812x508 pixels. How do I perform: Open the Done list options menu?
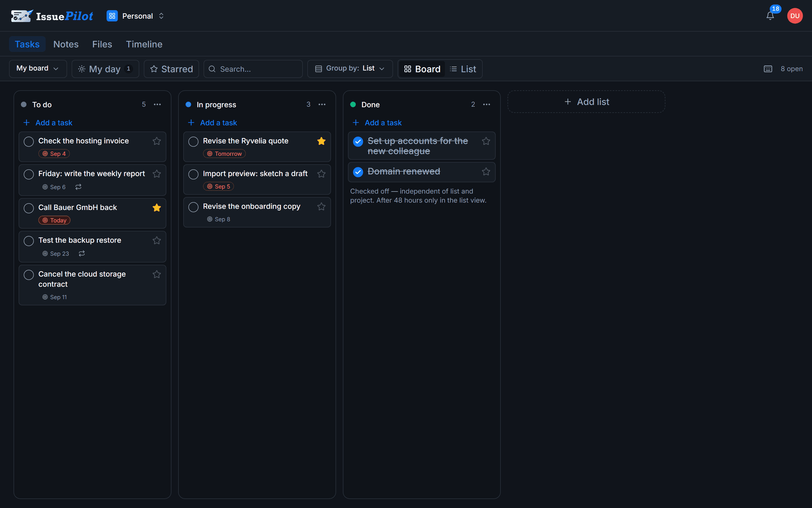pos(487,105)
